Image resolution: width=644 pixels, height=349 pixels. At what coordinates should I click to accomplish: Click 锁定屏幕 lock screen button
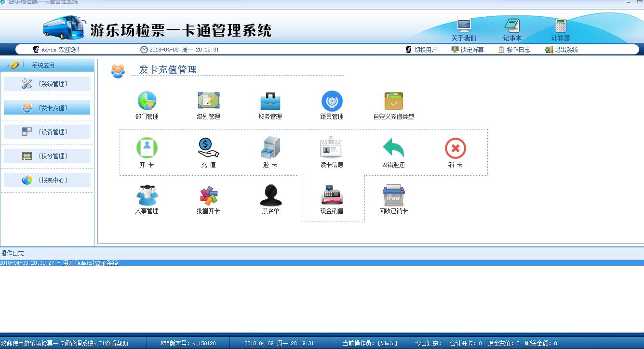click(x=468, y=50)
